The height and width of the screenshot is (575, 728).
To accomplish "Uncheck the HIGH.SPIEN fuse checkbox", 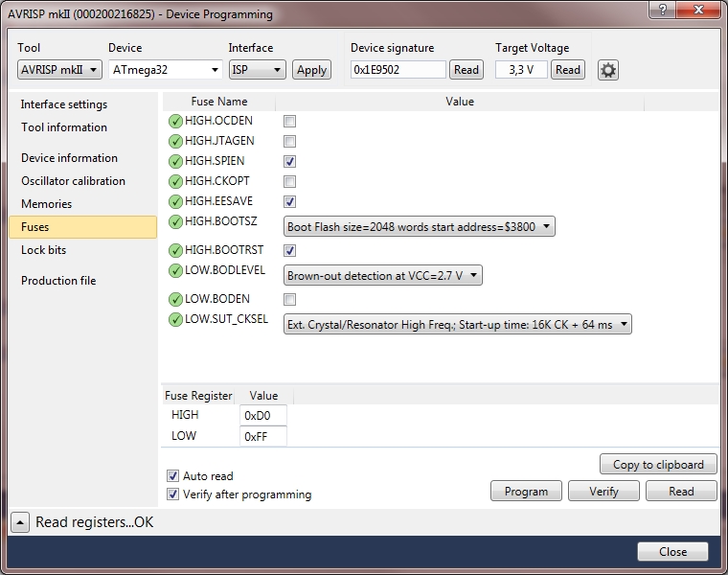I will point(289,161).
